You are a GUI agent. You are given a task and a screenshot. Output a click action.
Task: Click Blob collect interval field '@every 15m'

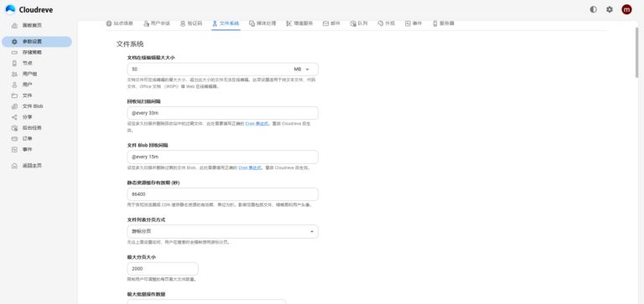coord(222,157)
